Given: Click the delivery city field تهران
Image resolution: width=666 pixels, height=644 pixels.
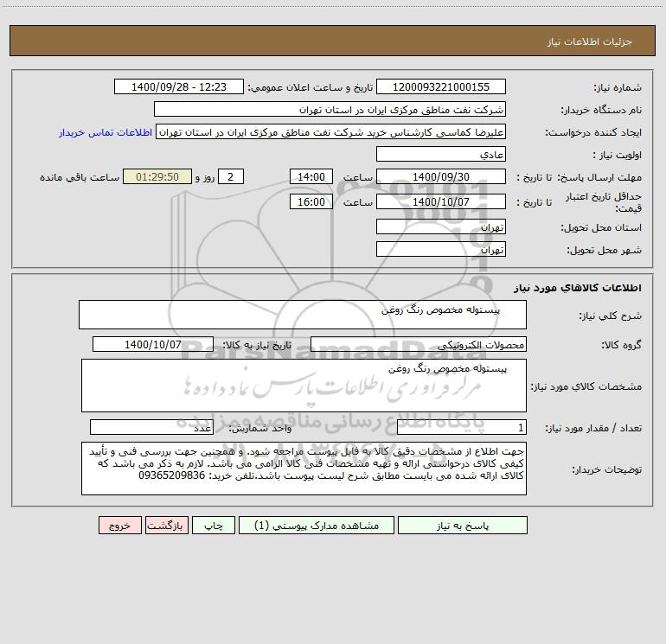Looking at the screenshot, I should [441, 249].
